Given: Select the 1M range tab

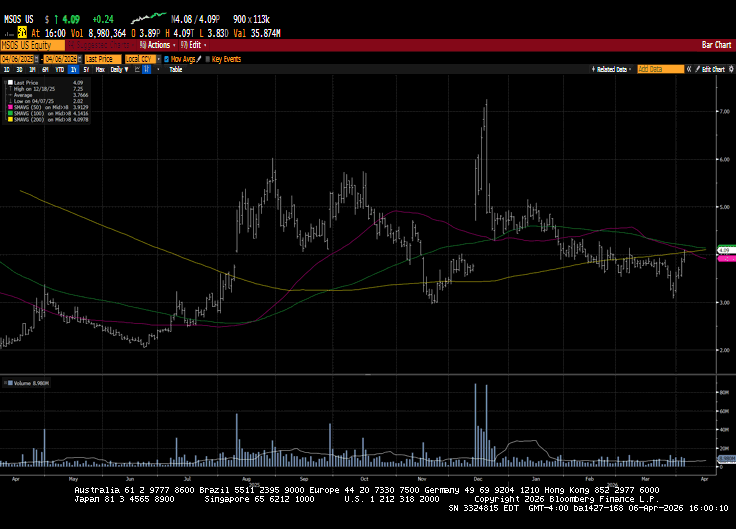Looking at the screenshot, I should [x=32, y=69].
